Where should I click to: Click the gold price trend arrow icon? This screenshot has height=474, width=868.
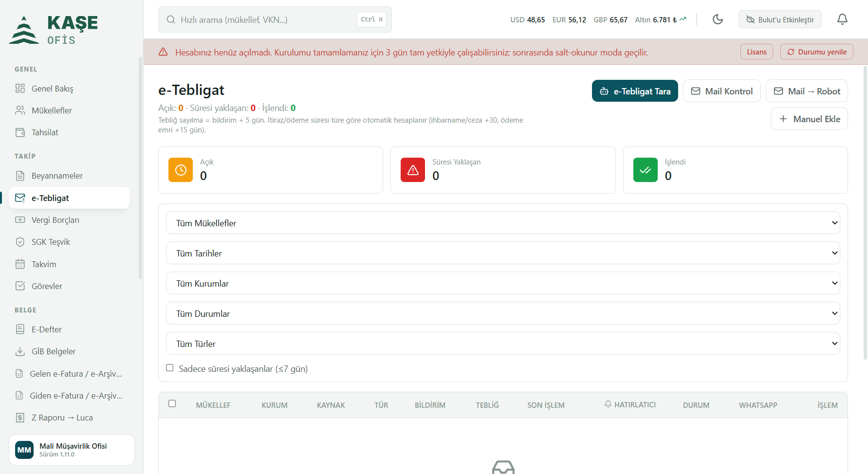point(683,19)
